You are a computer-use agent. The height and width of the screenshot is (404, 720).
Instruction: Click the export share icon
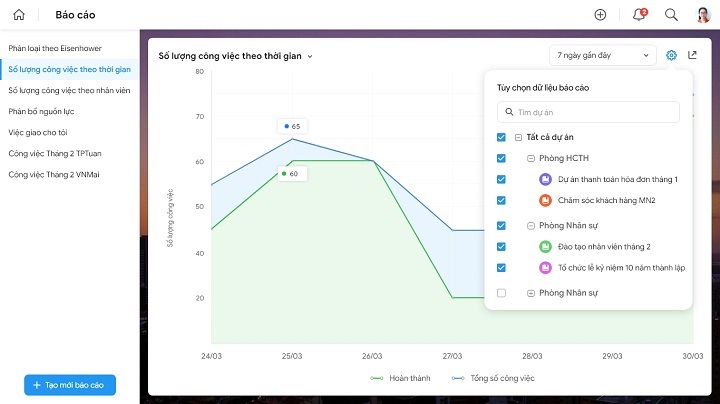(x=692, y=55)
